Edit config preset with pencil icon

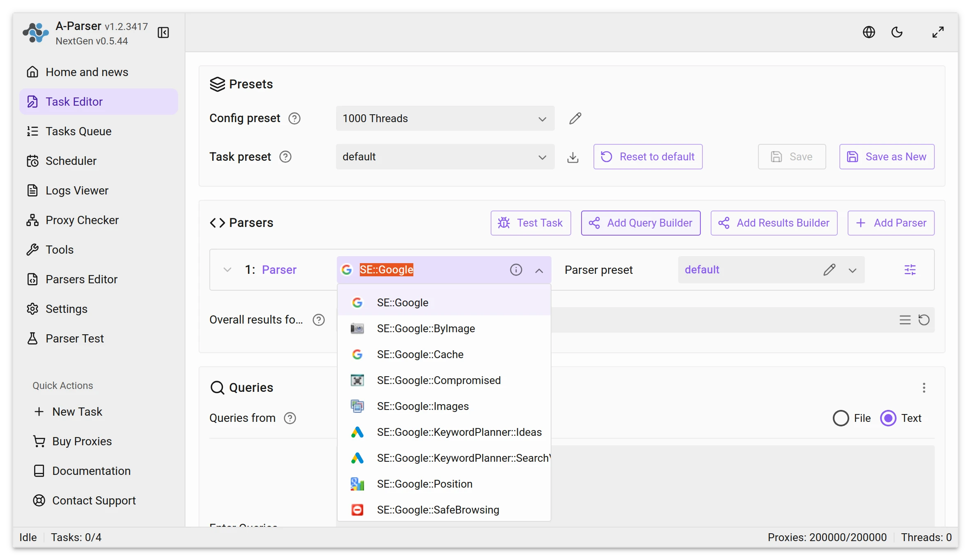click(575, 118)
